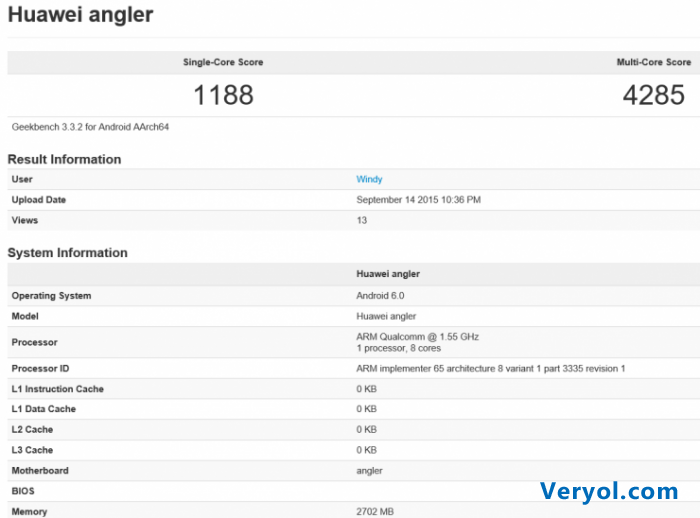Viewport: 700px width, 518px height.
Task: Click the System Information section heading
Action: (x=67, y=253)
